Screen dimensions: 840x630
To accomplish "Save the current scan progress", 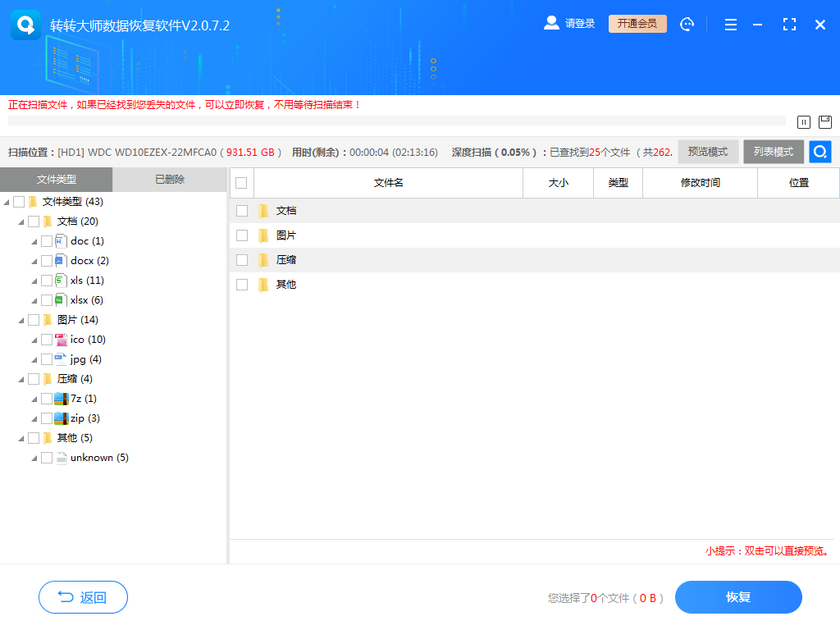I will click(x=824, y=121).
